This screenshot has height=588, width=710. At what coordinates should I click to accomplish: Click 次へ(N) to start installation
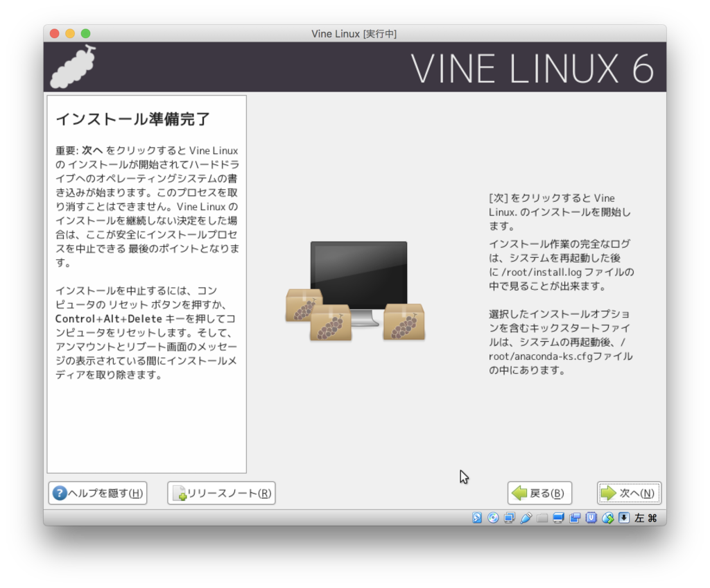629,493
